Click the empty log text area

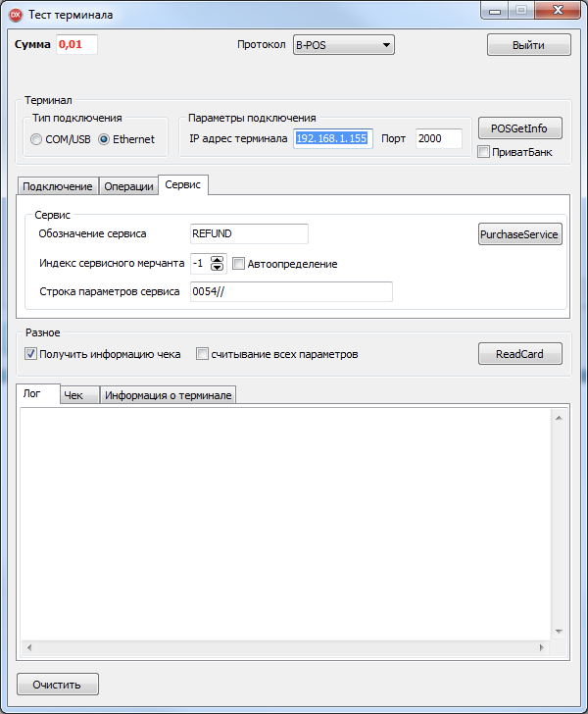[286, 524]
